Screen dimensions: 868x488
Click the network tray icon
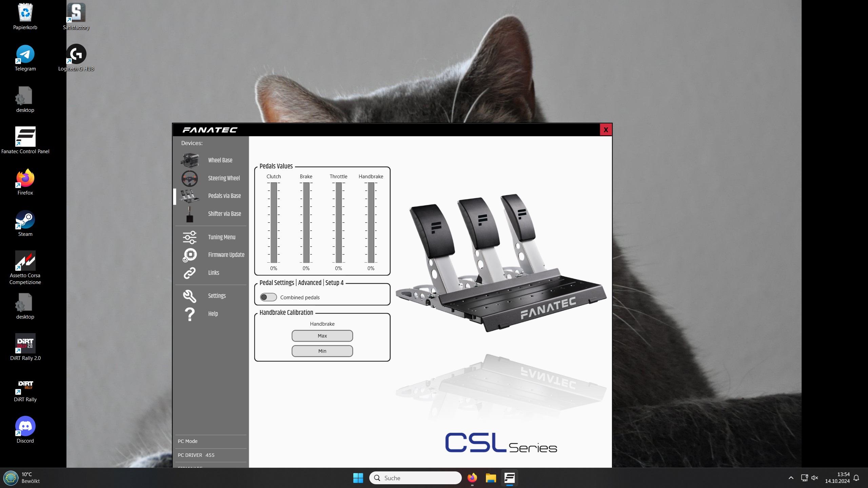click(x=804, y=478)
